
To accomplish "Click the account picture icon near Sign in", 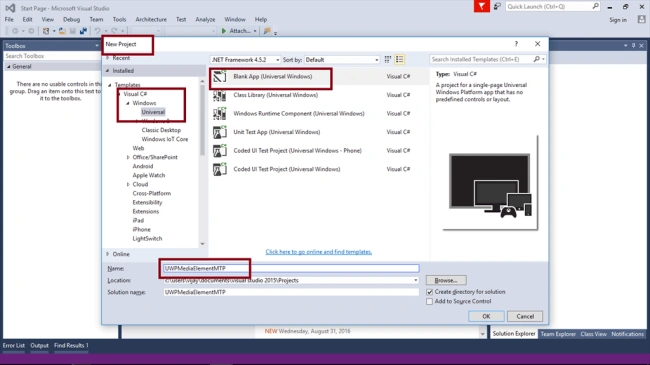I will click(641, 19).
